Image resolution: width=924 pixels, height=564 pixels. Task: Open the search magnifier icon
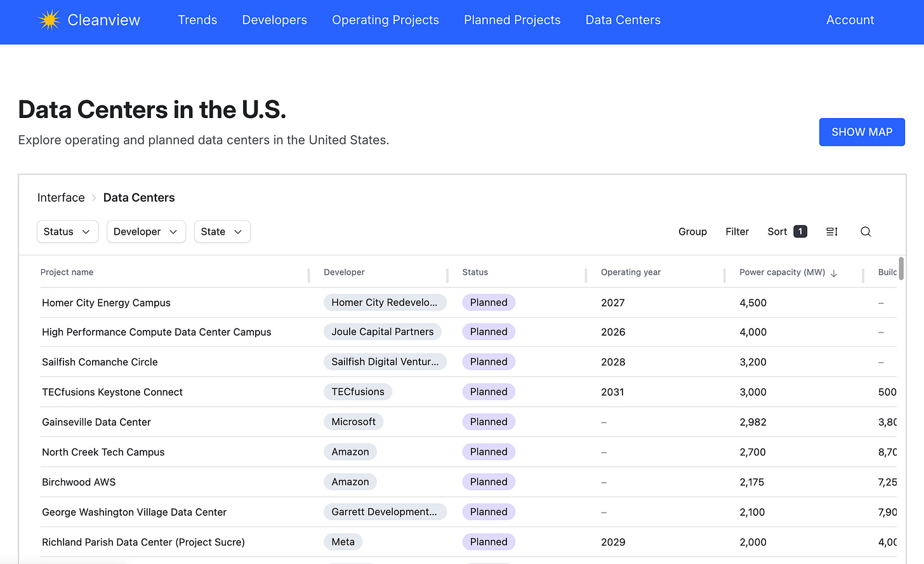click(x=866, y=232)
